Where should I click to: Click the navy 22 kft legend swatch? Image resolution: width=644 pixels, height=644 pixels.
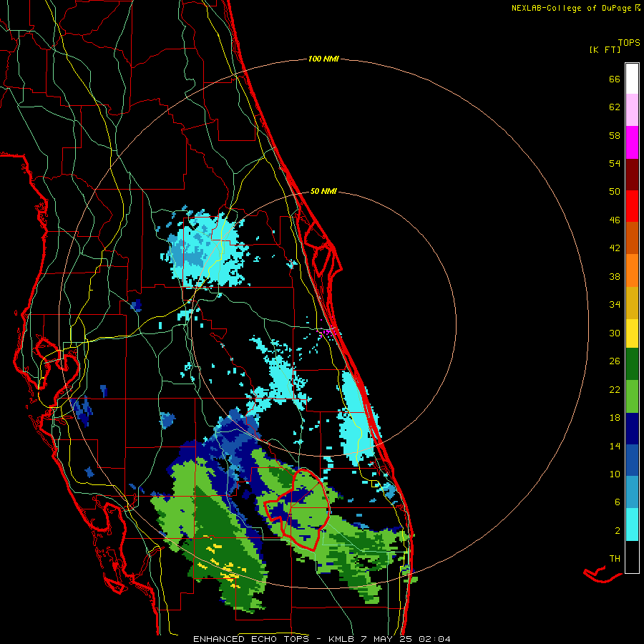point(632,429)
